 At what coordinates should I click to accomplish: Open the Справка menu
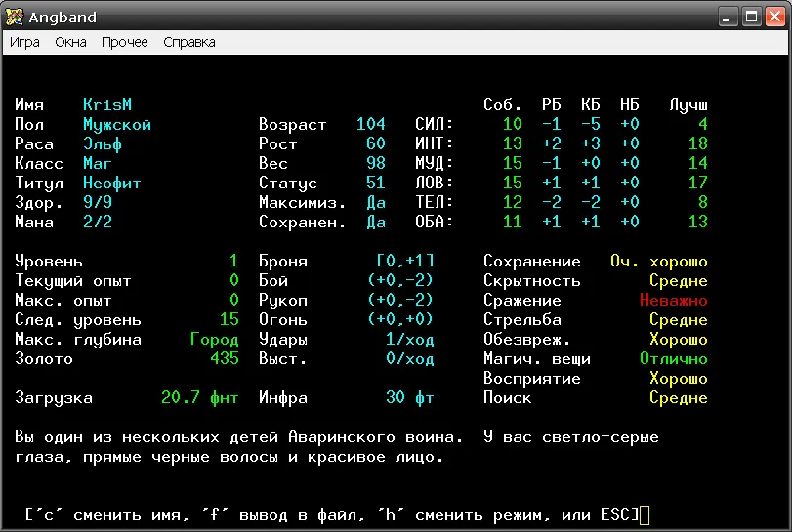pos(189,42)
